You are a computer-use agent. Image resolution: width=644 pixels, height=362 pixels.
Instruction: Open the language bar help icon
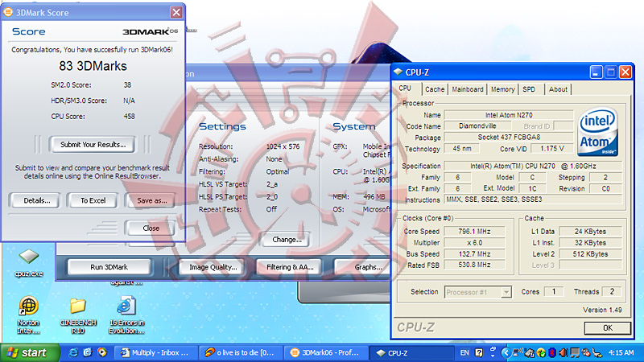pos(479,352)
